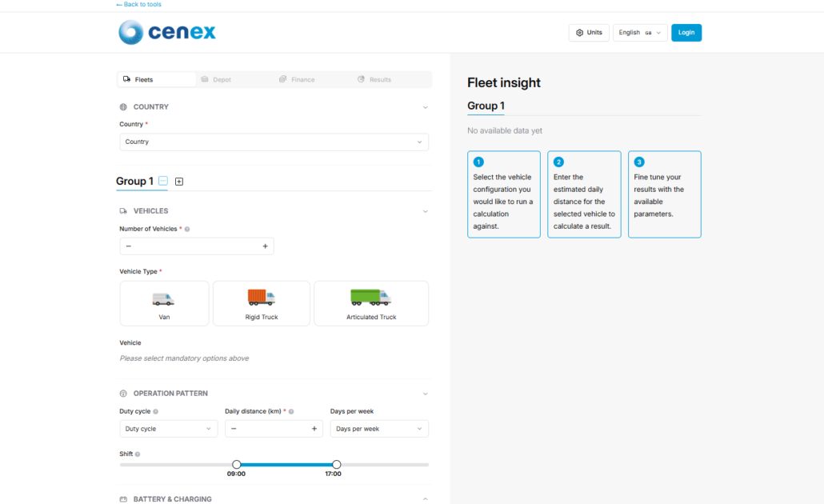Image resolution: width=824 pixels, height=504 pixels.
Task: Open Group 1 options menu icon
Action: [x=163, y=181]
